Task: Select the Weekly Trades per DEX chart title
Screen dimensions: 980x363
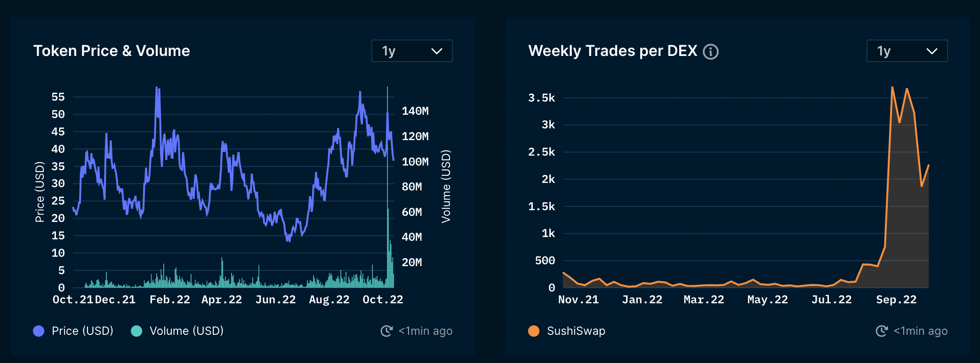Action: 613,51
